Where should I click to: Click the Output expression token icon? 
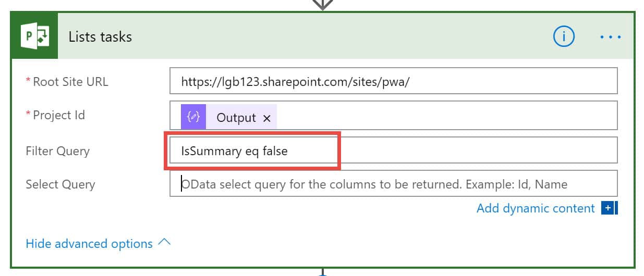pos(193,117)
